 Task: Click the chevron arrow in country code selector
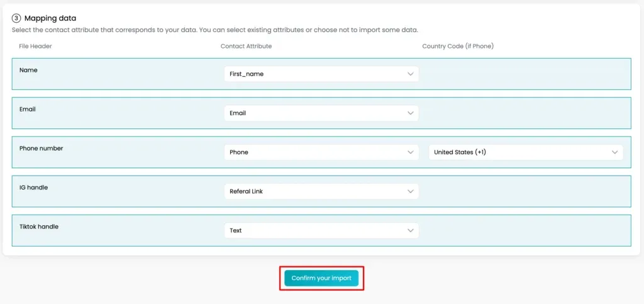(614, 152)
